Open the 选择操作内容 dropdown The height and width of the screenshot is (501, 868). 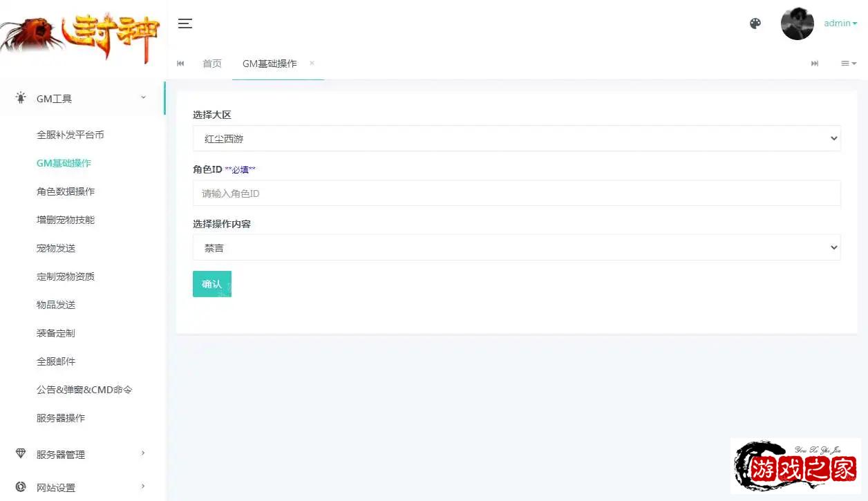[516, 247]
